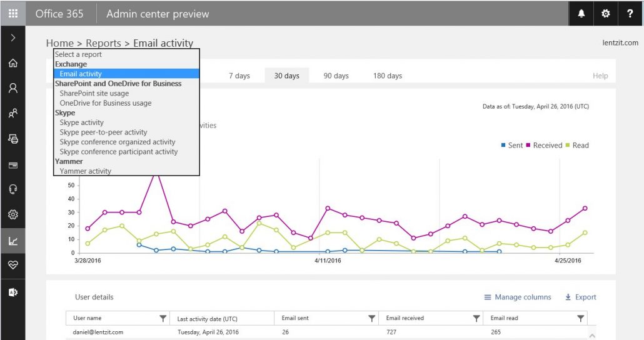This screenshot has height=340, width=644.
Task: Choose Skype activity from report list
Action: pyautogui.click(x=82, y=122)
